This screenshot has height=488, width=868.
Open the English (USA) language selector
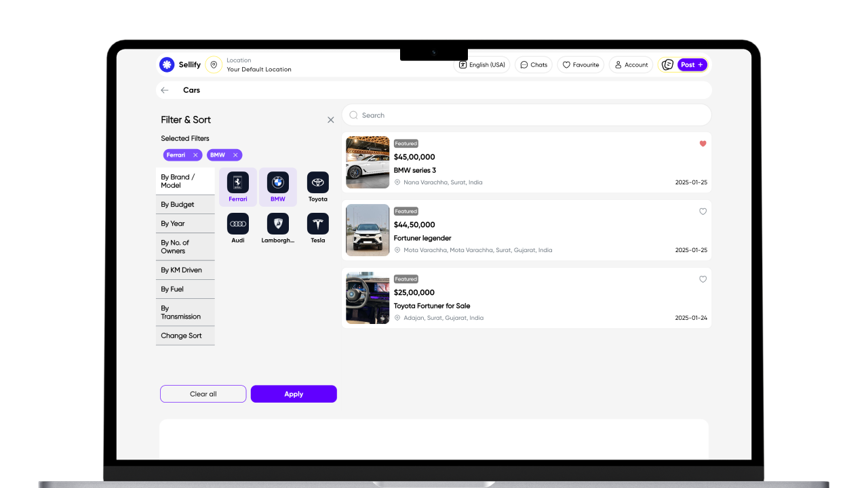click(x=481, y=64)
